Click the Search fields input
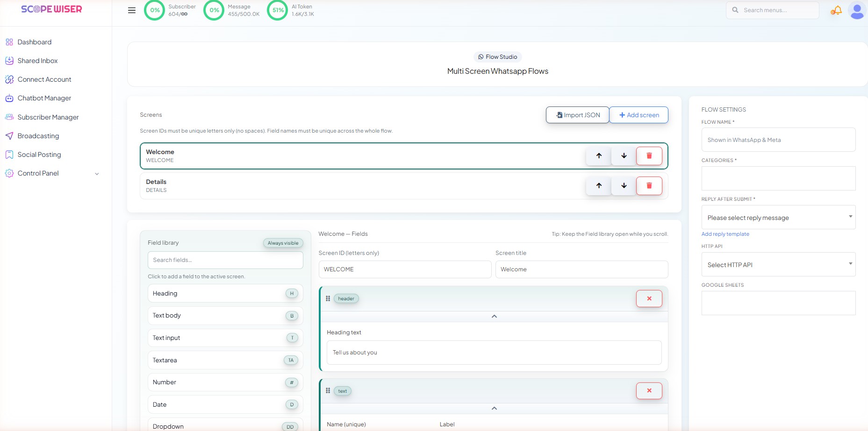The height and width of the screenshot is (431, 868). (x=225, y=260)
